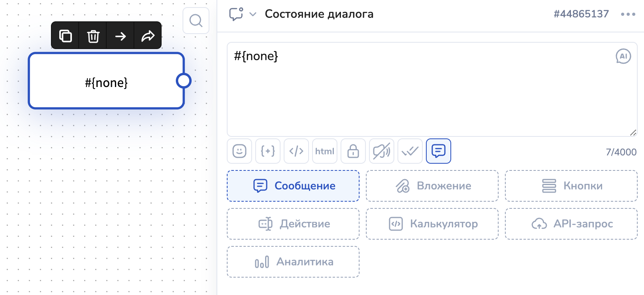Click the code brackets icon

point(296,151)
